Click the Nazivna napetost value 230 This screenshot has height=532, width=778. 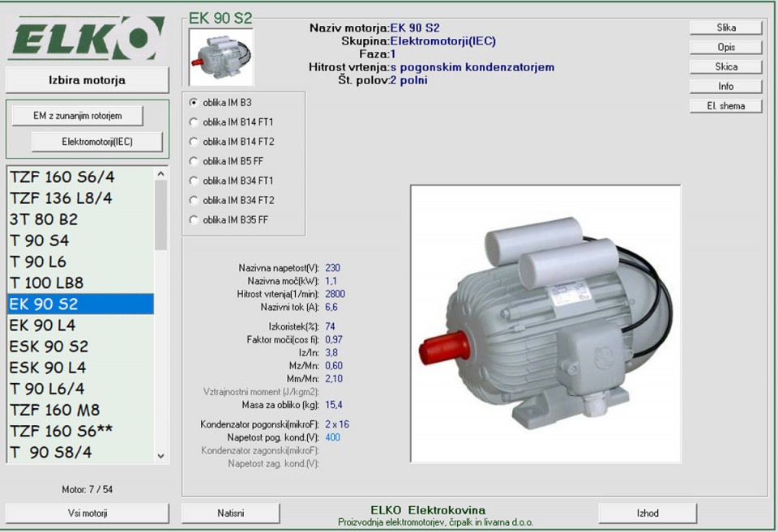(x=332, y=268)
